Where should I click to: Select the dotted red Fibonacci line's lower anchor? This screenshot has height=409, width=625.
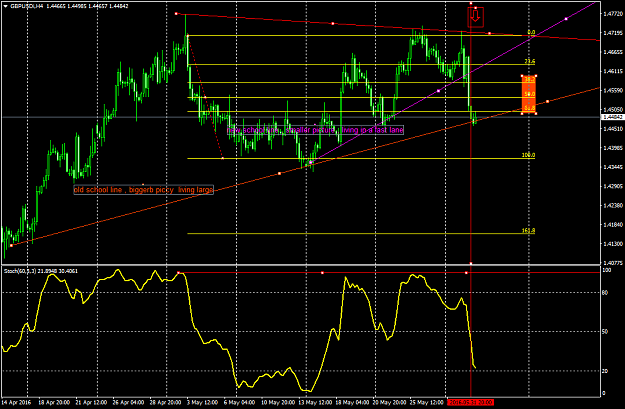pyautogui.click(x=222, y=158)
